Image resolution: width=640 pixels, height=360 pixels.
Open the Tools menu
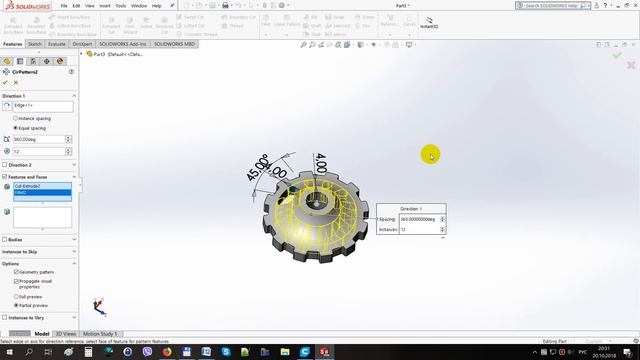click(121, 6)
